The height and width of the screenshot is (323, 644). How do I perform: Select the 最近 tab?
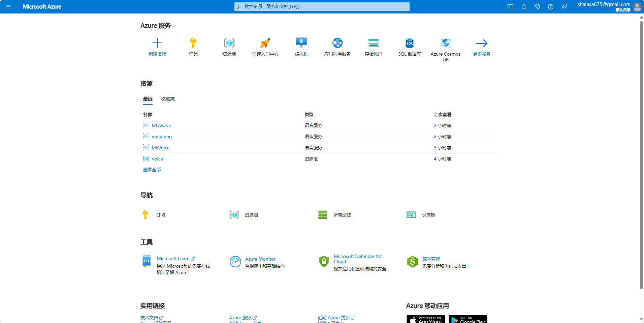click(x=148, y=99)
